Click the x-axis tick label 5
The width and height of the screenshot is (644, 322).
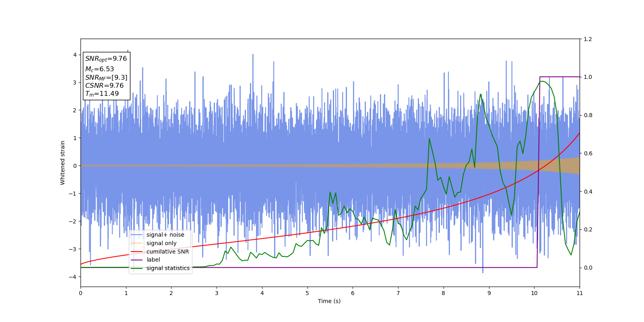click(308, 293)
